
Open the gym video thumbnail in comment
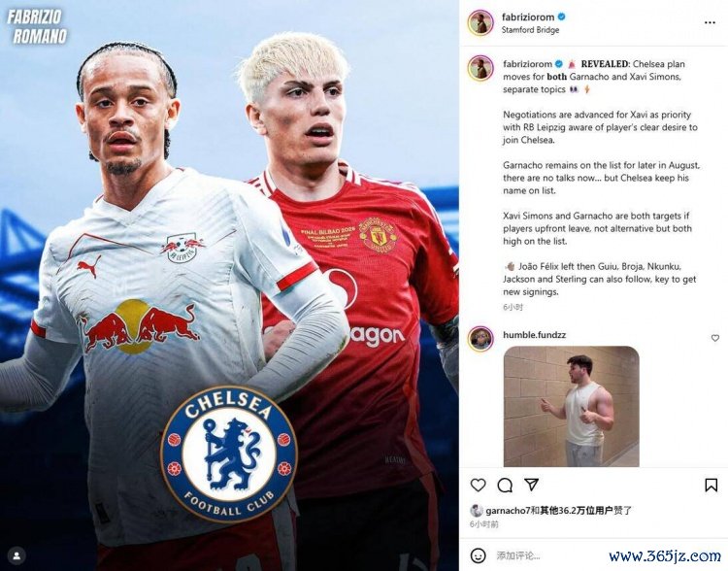click(572, 407)
